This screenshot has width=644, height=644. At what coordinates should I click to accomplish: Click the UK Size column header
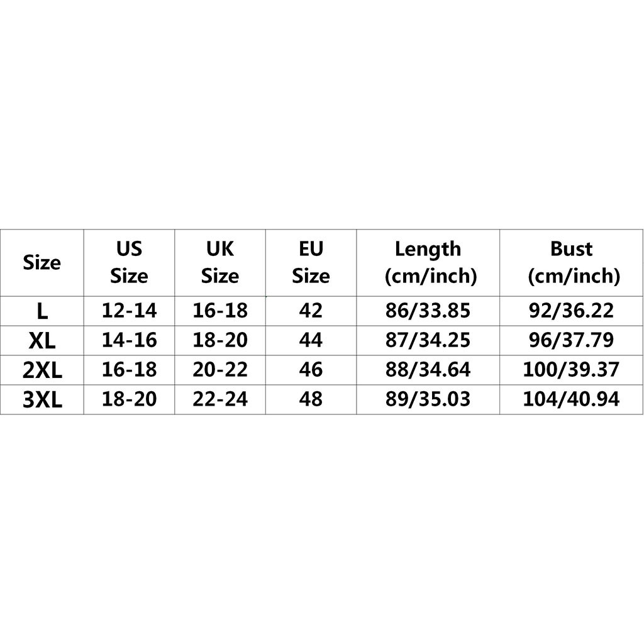pyautogui.click(x=219, y=262)
